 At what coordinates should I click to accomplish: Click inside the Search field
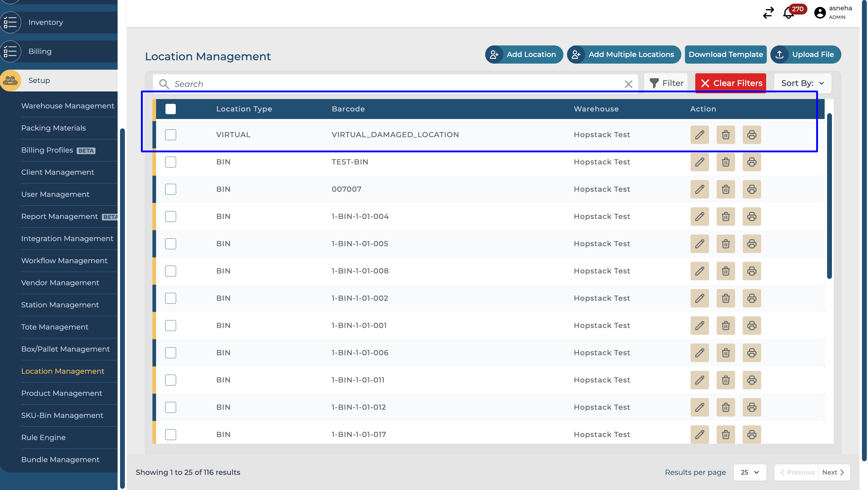tap(337, 84)
